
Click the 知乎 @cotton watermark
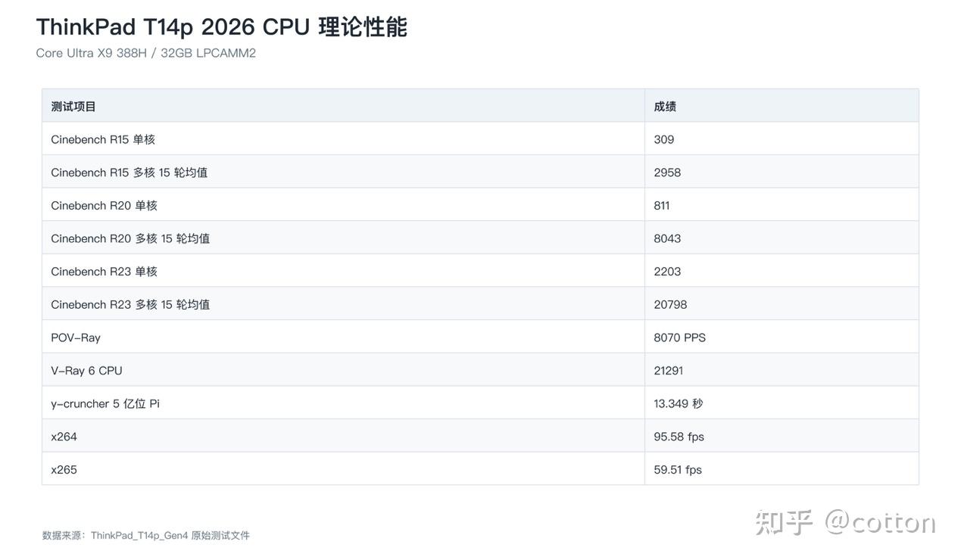pyautogui.click(x=845, y=522)
